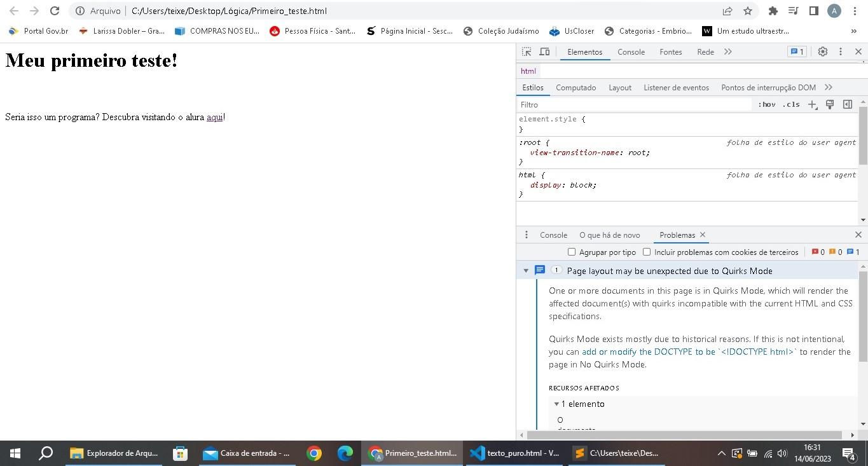Open the Rede tab
The height and width of the screenshot is (466, 868).
[705, 52]
